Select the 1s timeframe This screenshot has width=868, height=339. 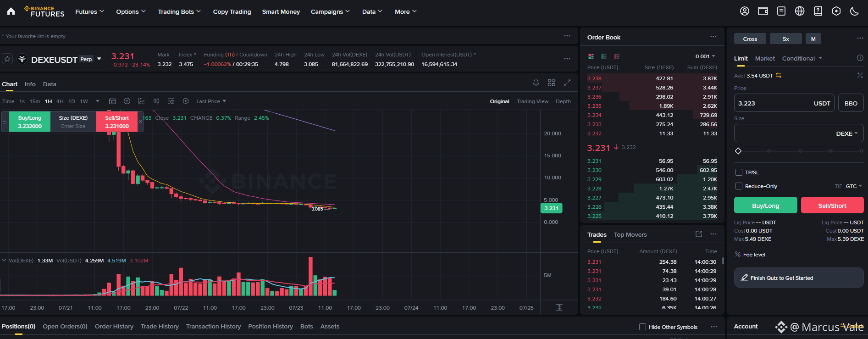[22, 101]
